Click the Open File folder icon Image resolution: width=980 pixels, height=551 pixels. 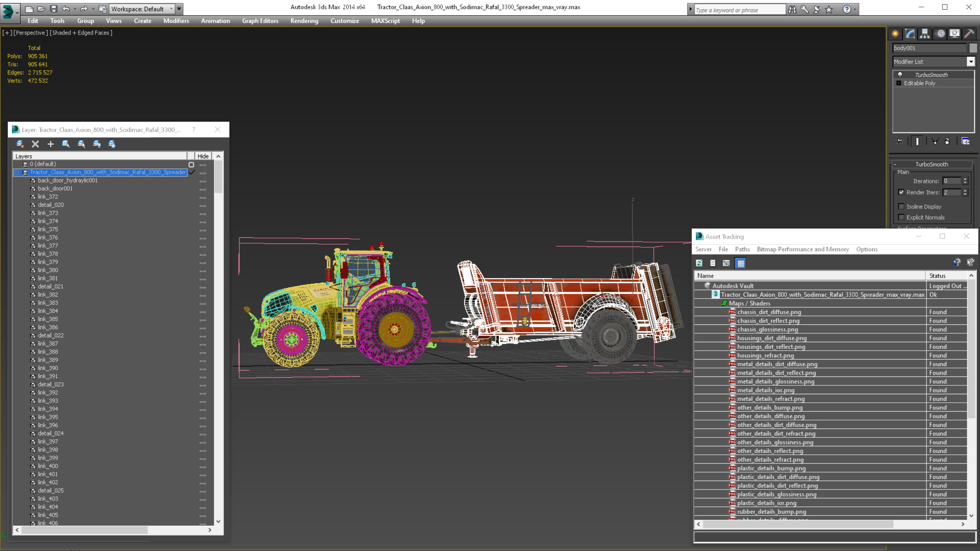coord(41,9)
